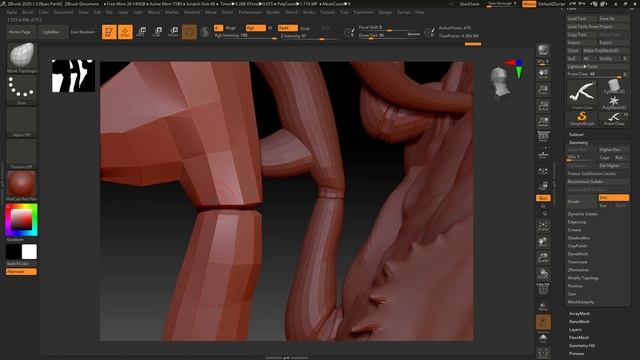Toggle Edit mode button
This screenshot has width=640, height=360.
(109, 31)
